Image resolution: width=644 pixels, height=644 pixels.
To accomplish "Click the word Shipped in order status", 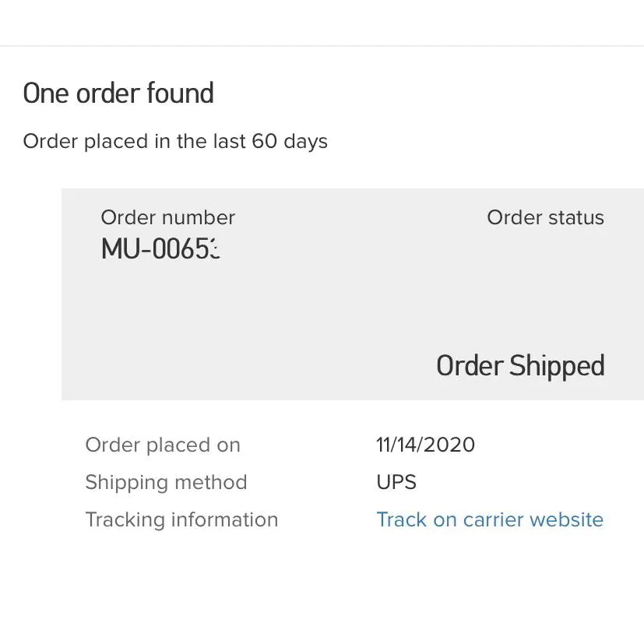I will click(557, 366).
